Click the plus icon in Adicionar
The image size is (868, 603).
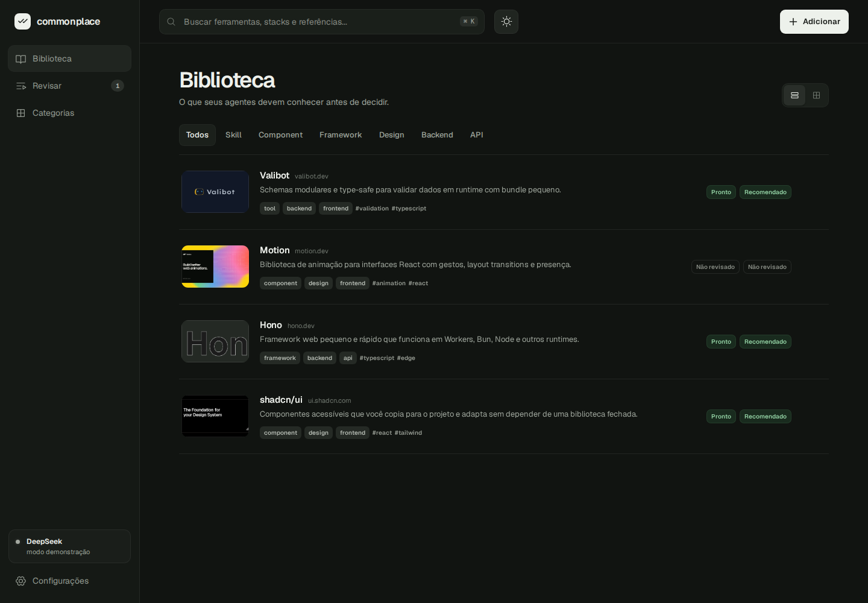pos(793,22)
